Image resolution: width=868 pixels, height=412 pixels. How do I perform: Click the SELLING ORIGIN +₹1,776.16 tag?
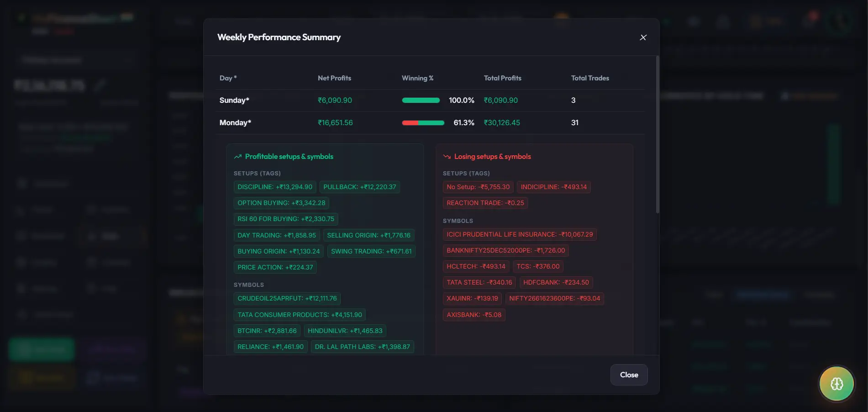[368, 235]
